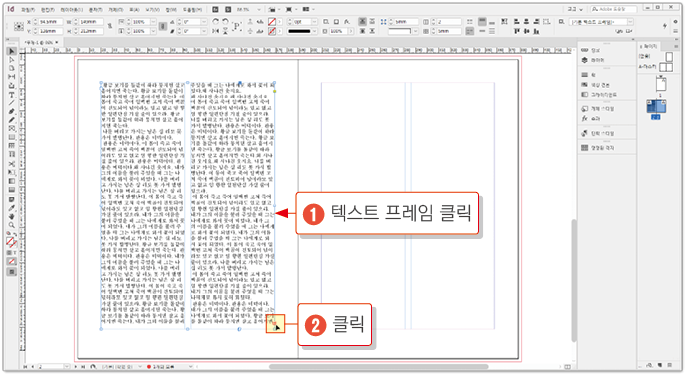Open the zoom level dropdown in top bar
685x375 pixels.
point(259,9)
